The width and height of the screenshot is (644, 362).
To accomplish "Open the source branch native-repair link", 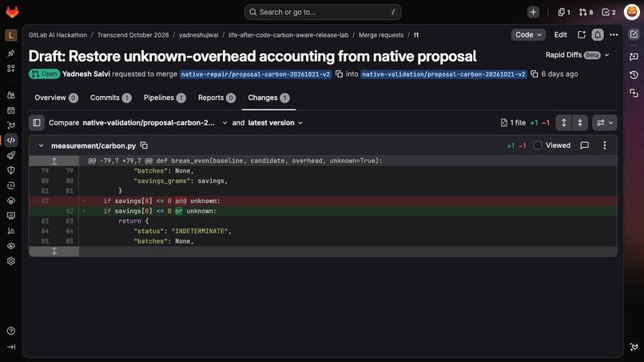I will tap(256, 74).
